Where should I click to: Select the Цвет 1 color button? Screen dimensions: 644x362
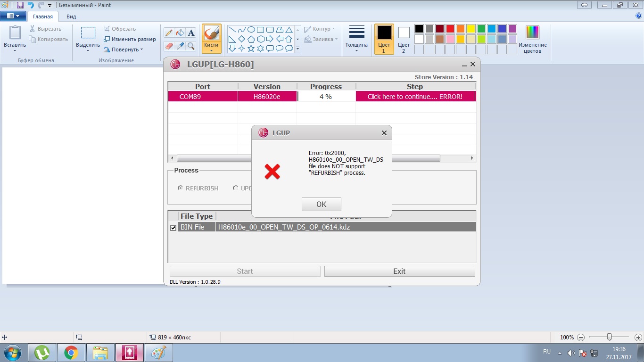pyautogui.click(x=384, y=39)
